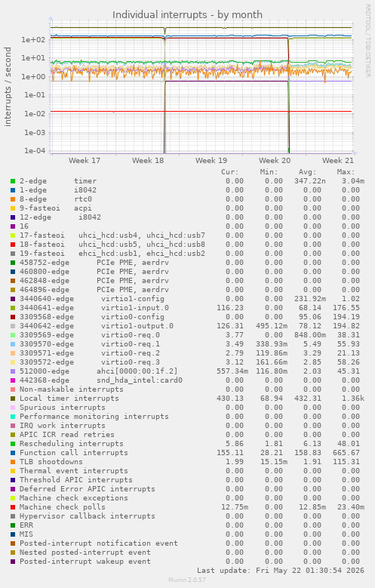Click the Last update timestamp text
The image size is (375, 588).
pyautogui.click(x=281, y=571)
